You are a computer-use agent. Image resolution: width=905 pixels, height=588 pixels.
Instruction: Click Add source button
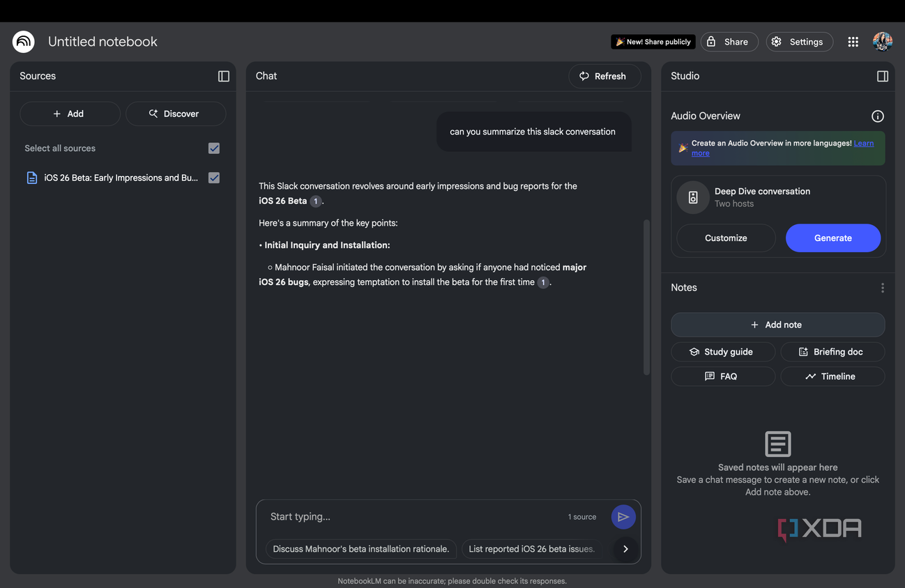(70, 114)
